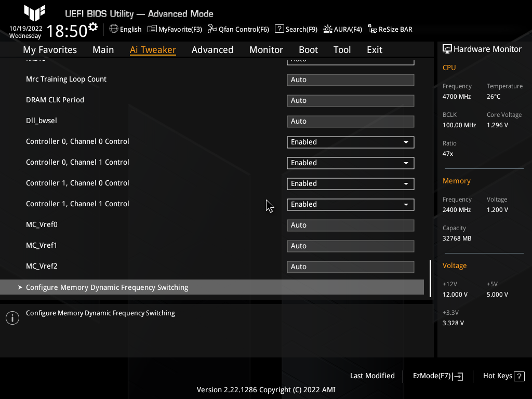Click the English language globe icon

[114, 29]
